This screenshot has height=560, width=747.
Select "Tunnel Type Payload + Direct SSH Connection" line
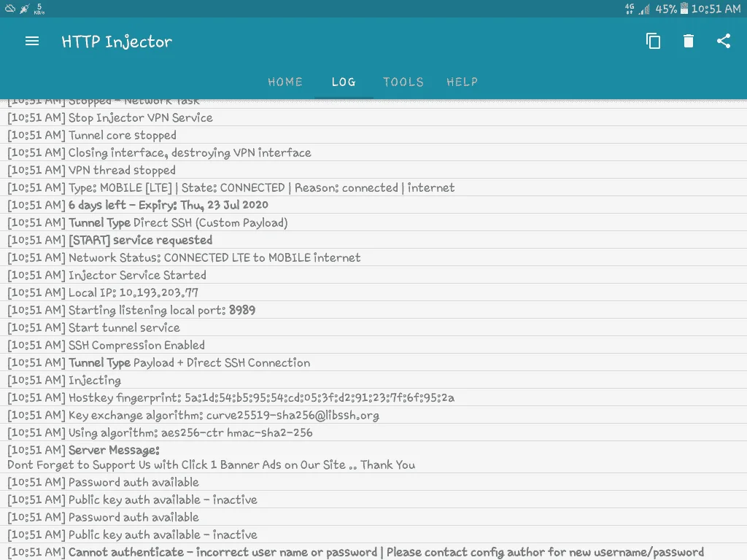click(373, 363)
